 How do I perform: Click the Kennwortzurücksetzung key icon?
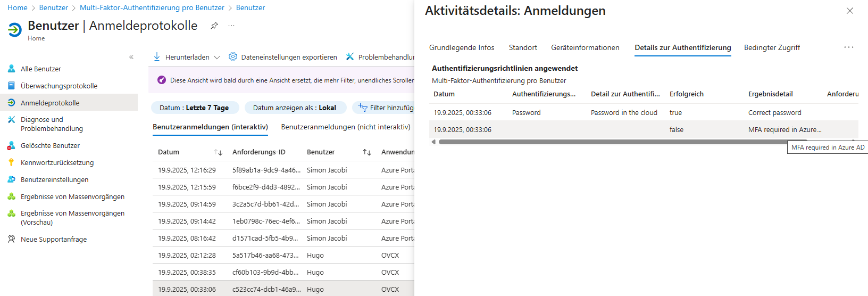pos(11,162)
